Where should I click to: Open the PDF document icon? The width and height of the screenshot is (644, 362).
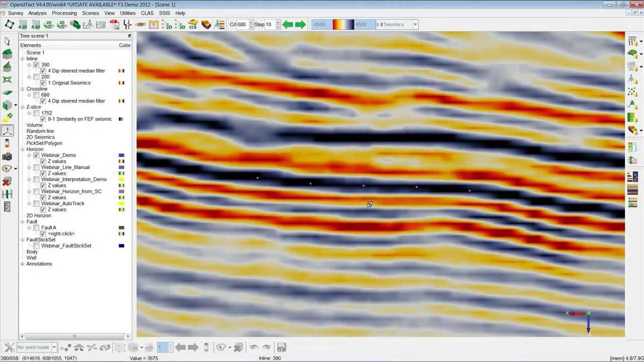click(114, 24)
